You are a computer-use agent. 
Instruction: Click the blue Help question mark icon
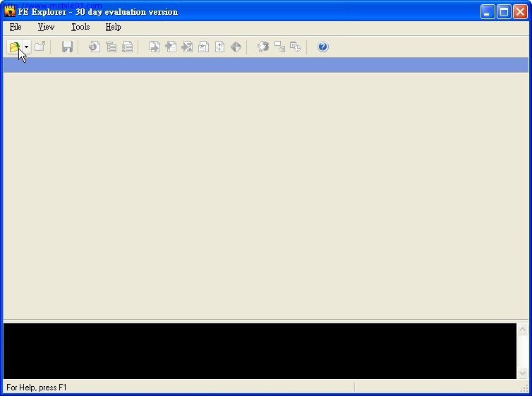(322, 47)
